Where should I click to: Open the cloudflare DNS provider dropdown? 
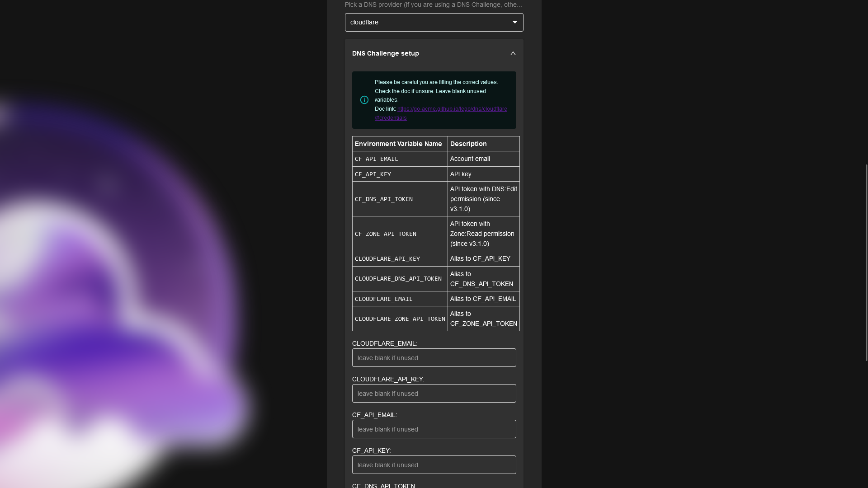(x=434, y=22)
